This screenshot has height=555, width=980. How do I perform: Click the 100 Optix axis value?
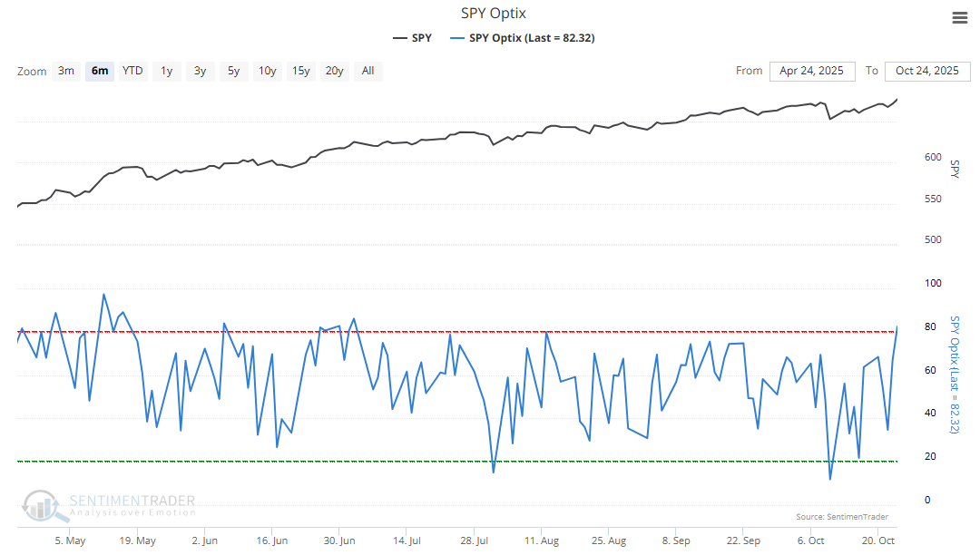[x=933, y=284]
